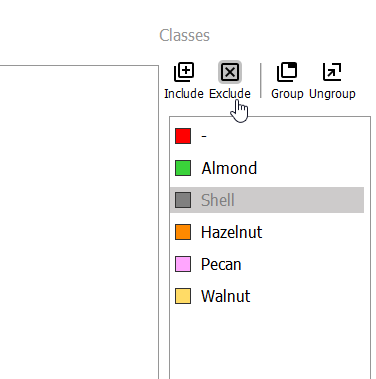Click the Include classes icon

(x=184, y=72)
